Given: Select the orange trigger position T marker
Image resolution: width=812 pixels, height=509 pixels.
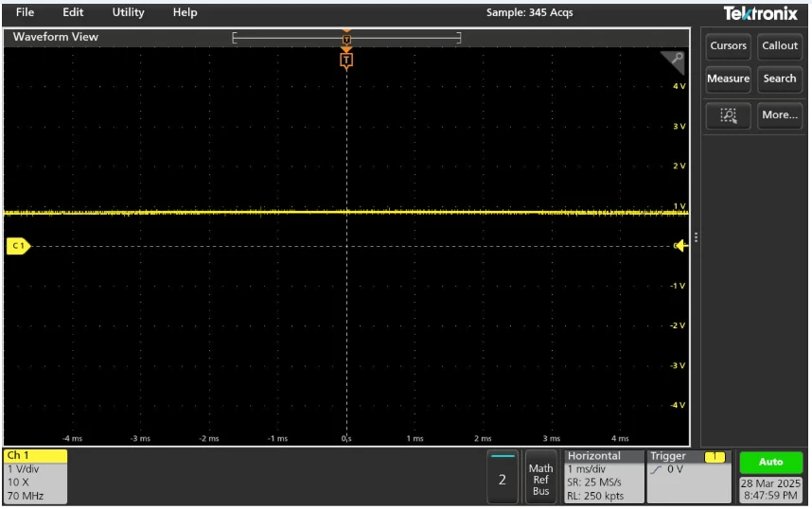Looking at the screenshot, I should pyautogui.click(x=346, y=61).
